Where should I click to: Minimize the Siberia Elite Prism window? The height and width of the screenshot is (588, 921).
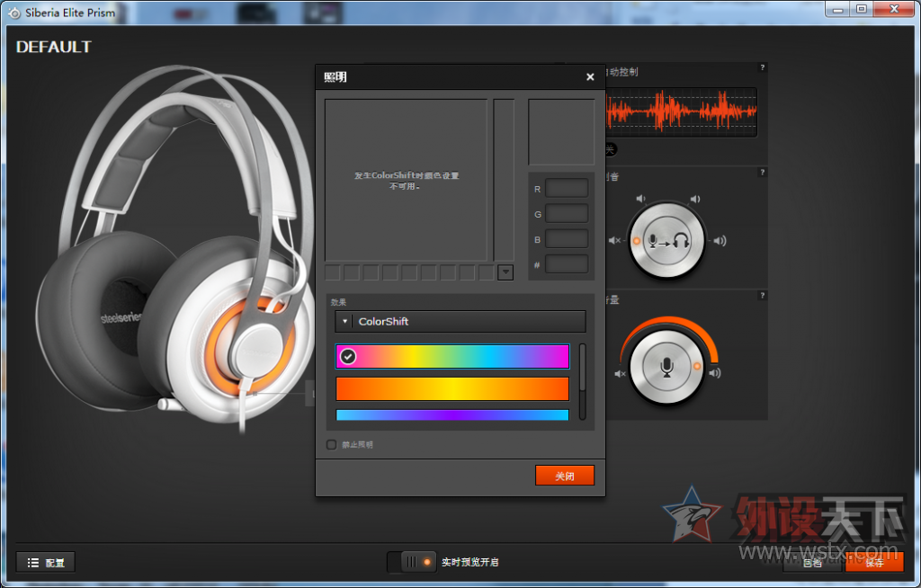coord(837,9)
